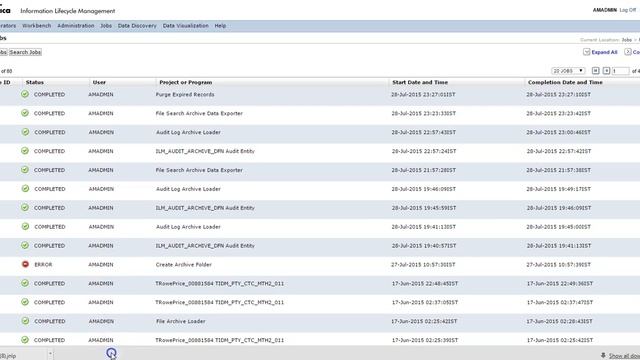
Task: Click completed icon of 19:45:59 ILM_AUDIT_ARCHIVE_DFN job
Action: 25,208
